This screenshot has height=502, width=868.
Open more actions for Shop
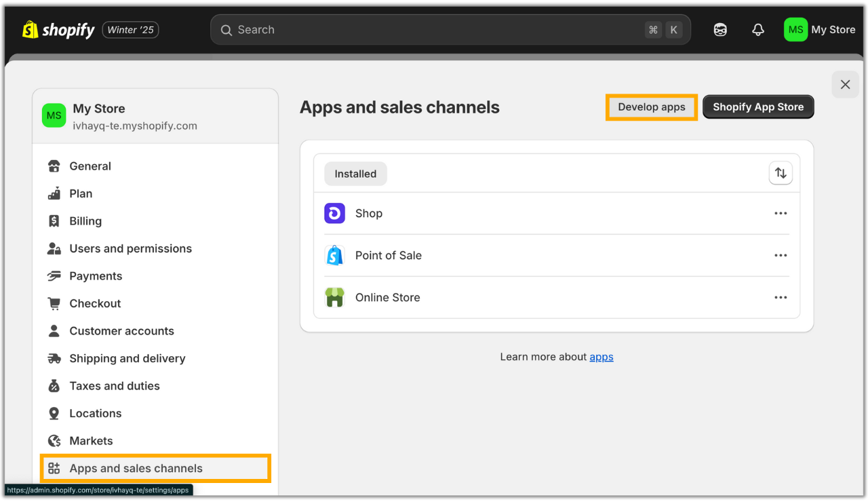pyautogui.click(x=781, y=214)
